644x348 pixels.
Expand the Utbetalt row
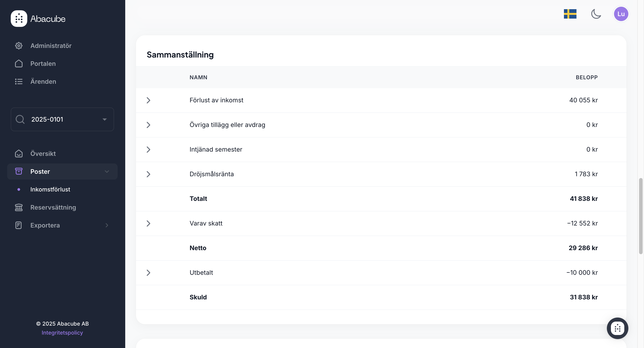[148, 273]
